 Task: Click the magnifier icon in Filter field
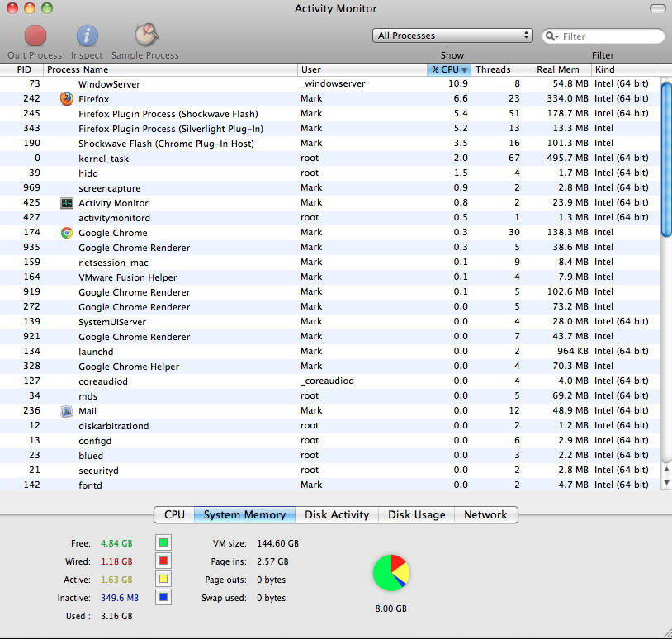coord(551,36)
